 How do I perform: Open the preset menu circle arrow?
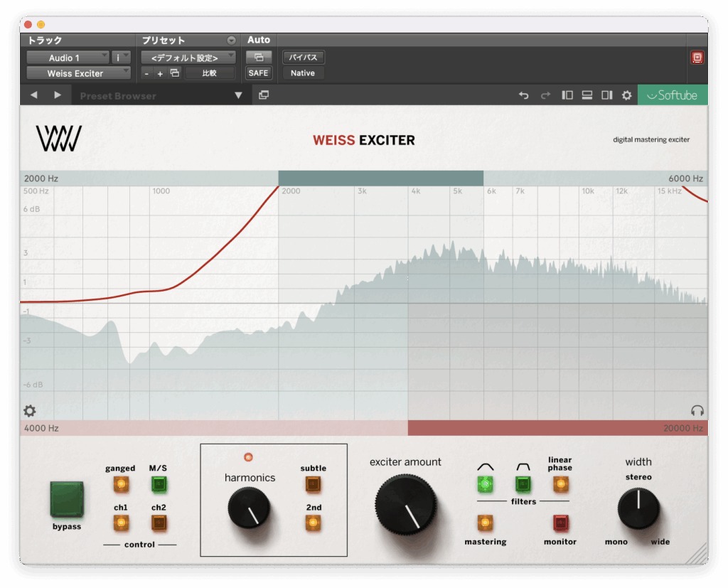(231, 41)
